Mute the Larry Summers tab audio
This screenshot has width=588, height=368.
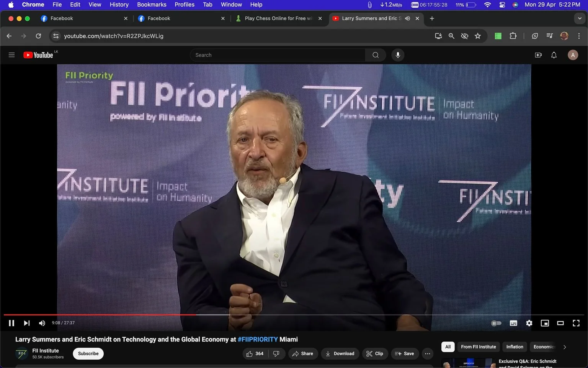coord(408,18)
